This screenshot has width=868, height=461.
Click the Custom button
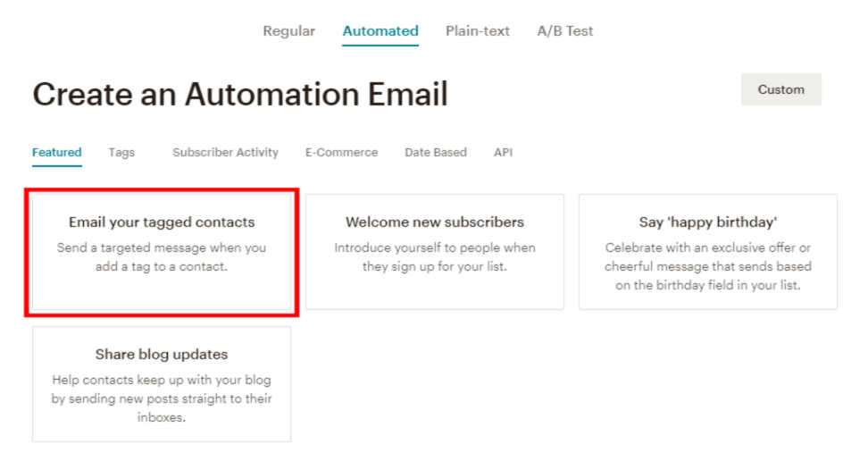tap(781, 89)
